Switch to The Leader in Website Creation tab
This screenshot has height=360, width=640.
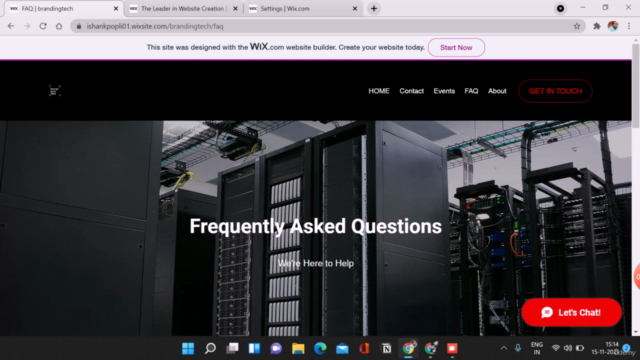point(183,9)
